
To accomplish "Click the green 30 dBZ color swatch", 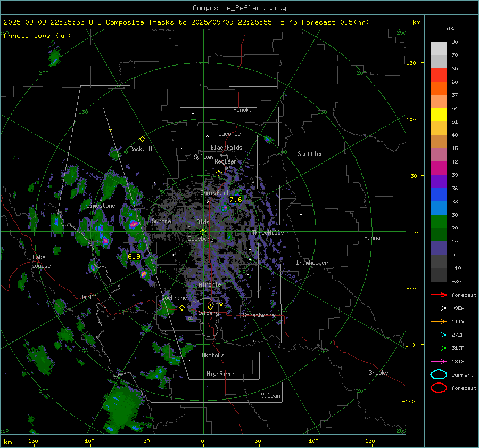I will coord(439,222).
